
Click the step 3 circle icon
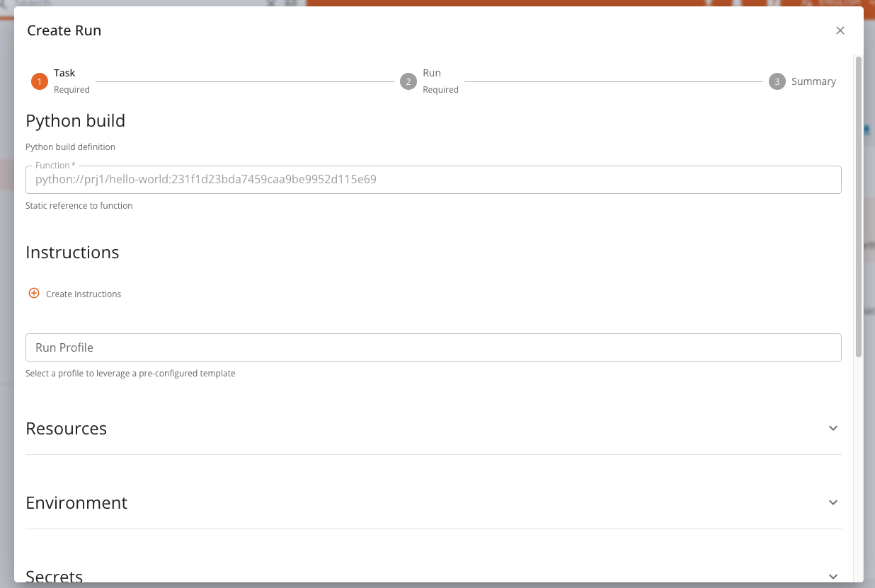click(777, 81)
